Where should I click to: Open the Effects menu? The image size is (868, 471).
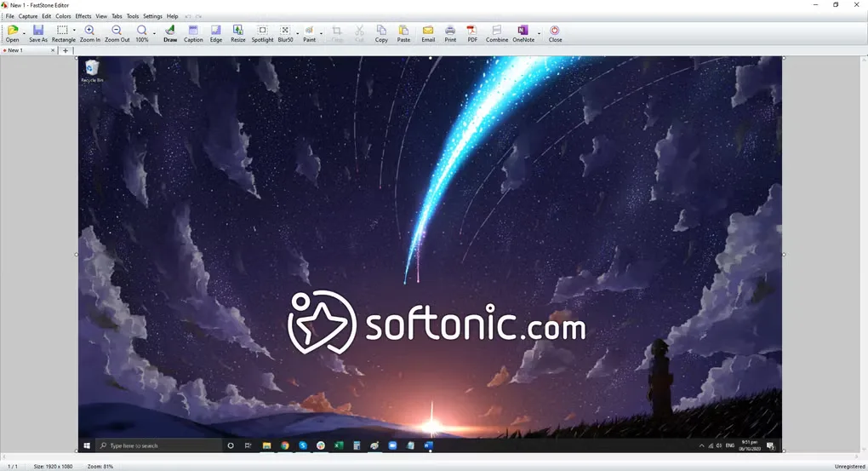[83, 17]
